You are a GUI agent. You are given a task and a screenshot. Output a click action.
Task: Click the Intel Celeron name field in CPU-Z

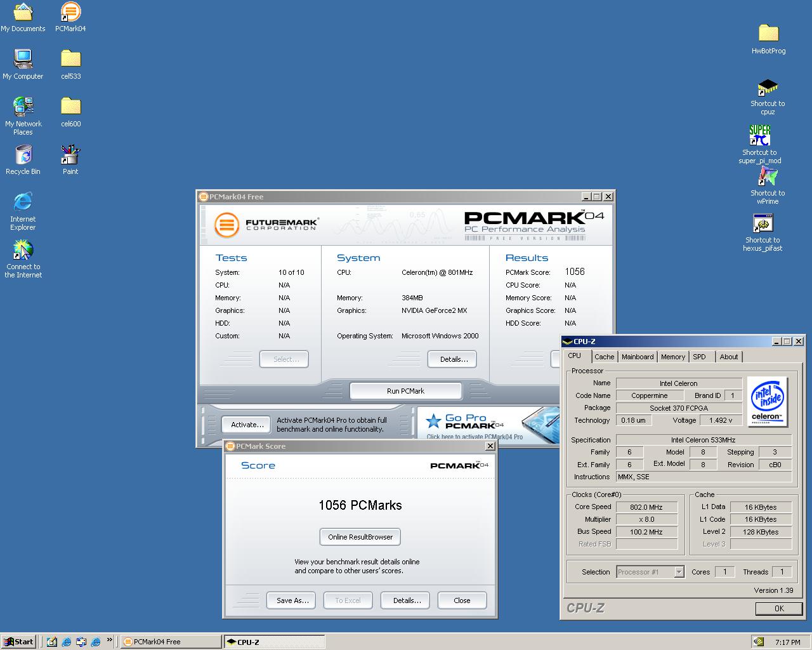click(678, 383)
